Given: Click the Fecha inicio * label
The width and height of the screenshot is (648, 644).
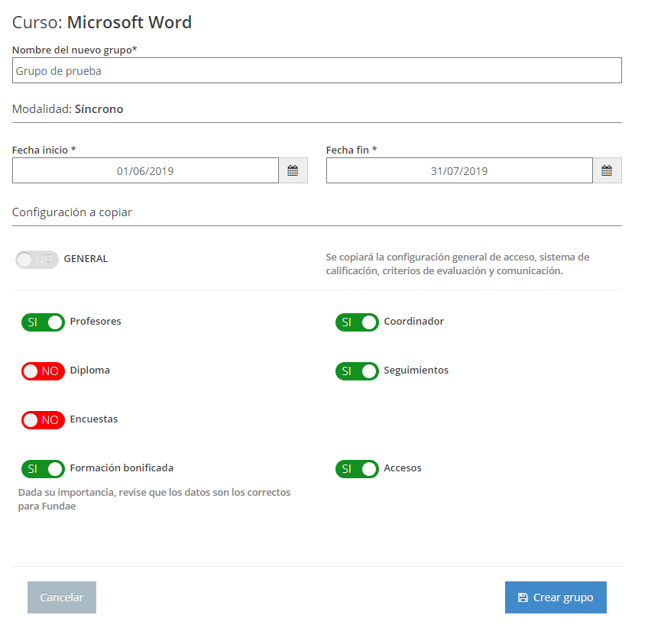Looking at the screenshot, I should click(44, 150).
